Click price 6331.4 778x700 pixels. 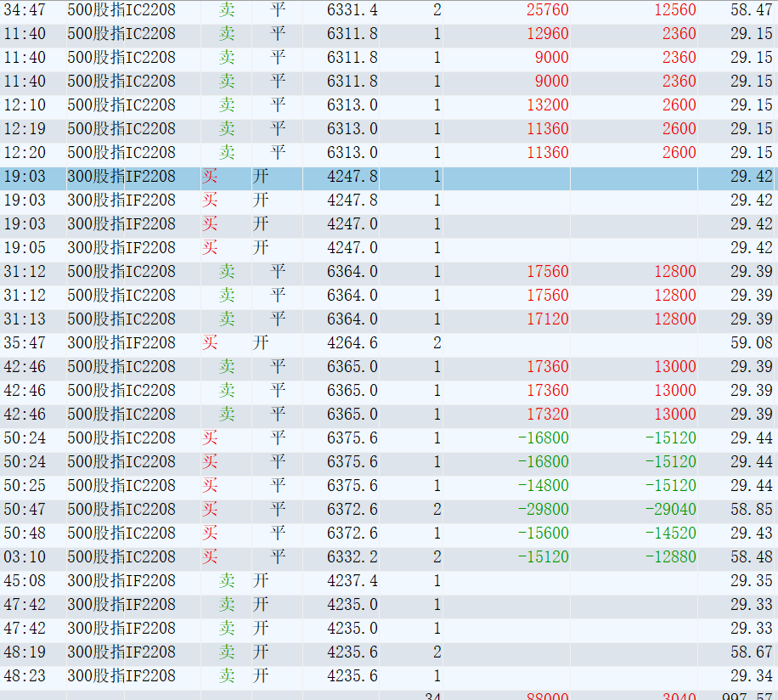352,10
